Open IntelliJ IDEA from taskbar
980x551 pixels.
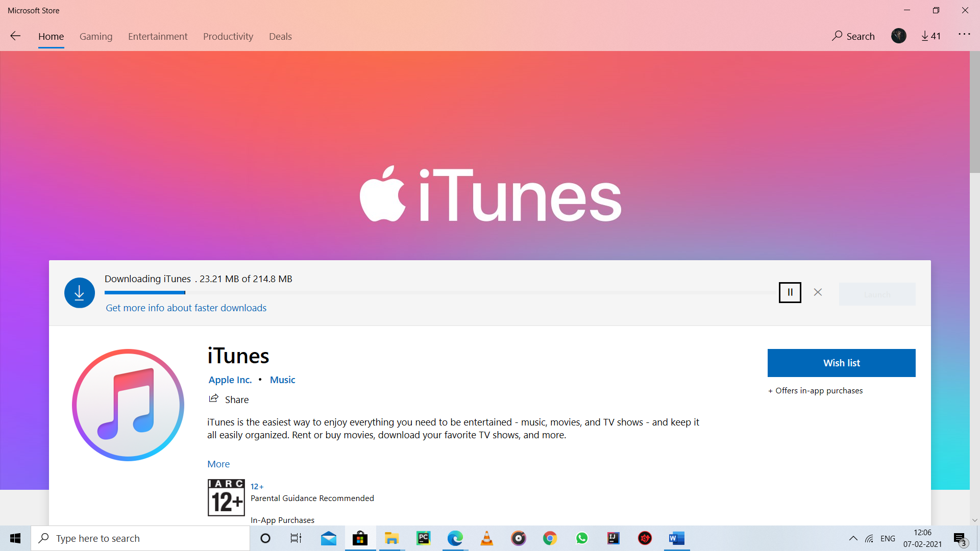614,538
